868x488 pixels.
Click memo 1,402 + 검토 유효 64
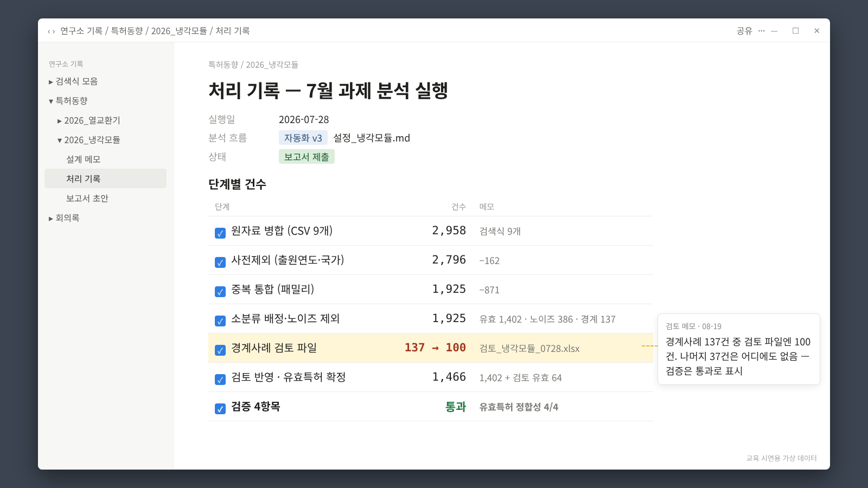[x=521, y=378]
